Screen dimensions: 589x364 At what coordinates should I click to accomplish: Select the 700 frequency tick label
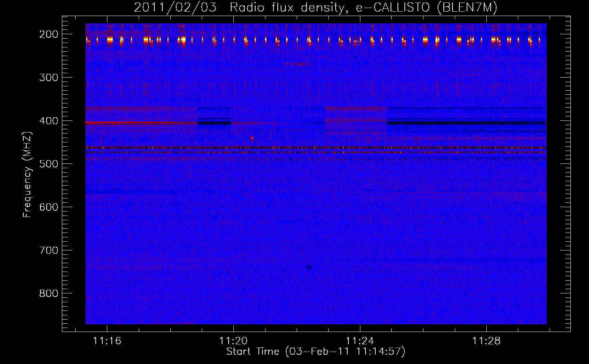[x=48, y=250]
